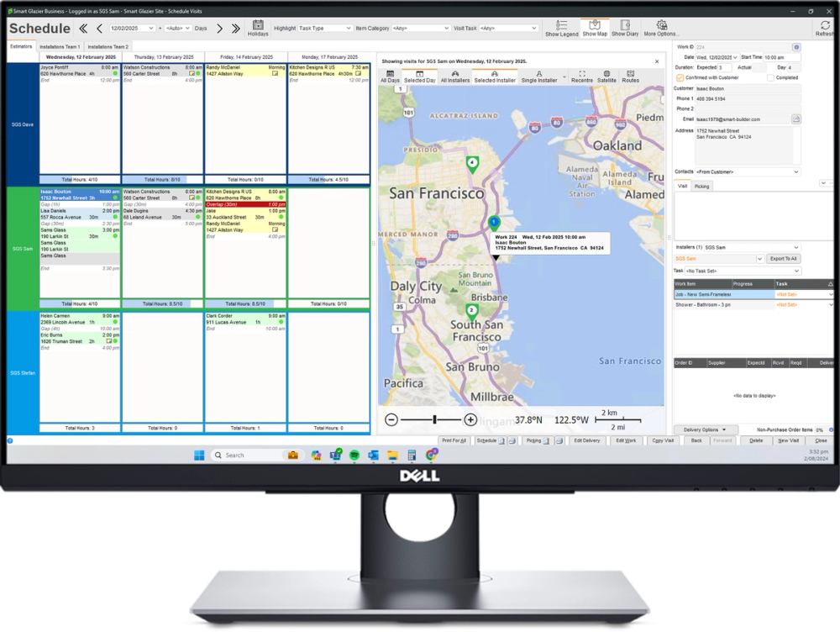Expand the Single Installer dropdown arrow

pos(563,75)
